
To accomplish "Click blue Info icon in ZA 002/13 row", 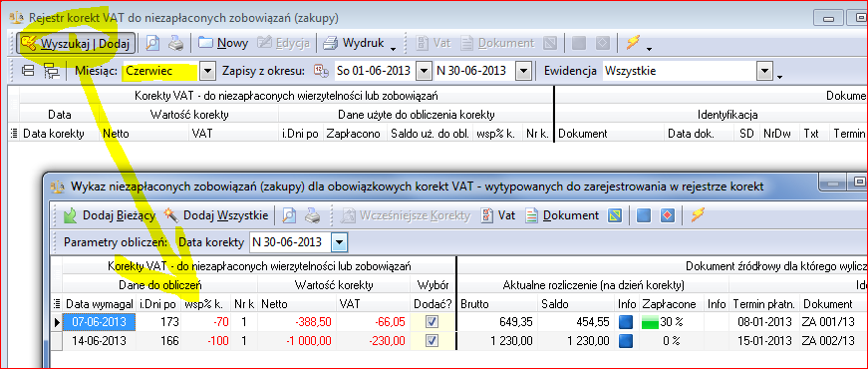I will [625, 340].
